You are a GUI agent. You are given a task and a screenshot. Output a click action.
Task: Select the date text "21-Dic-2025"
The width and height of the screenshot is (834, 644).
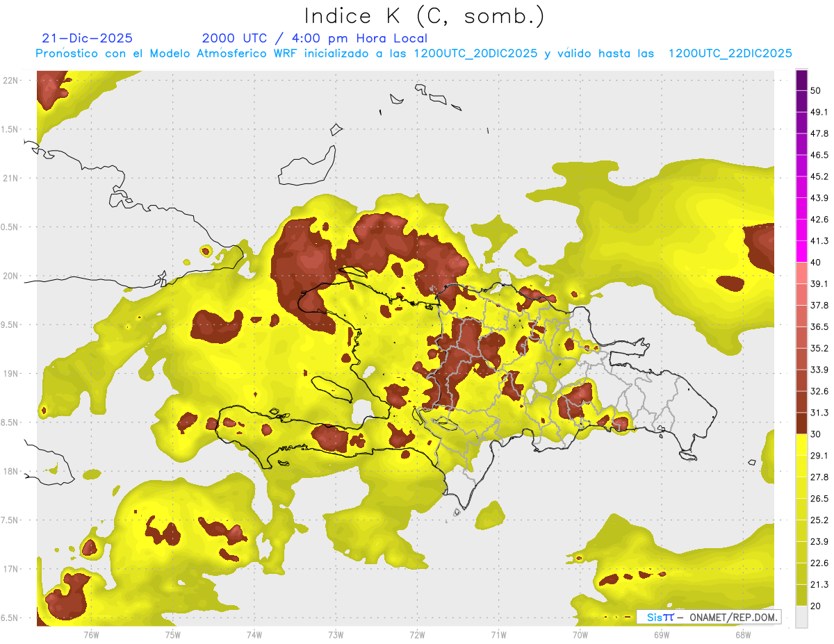coord(88,38)
